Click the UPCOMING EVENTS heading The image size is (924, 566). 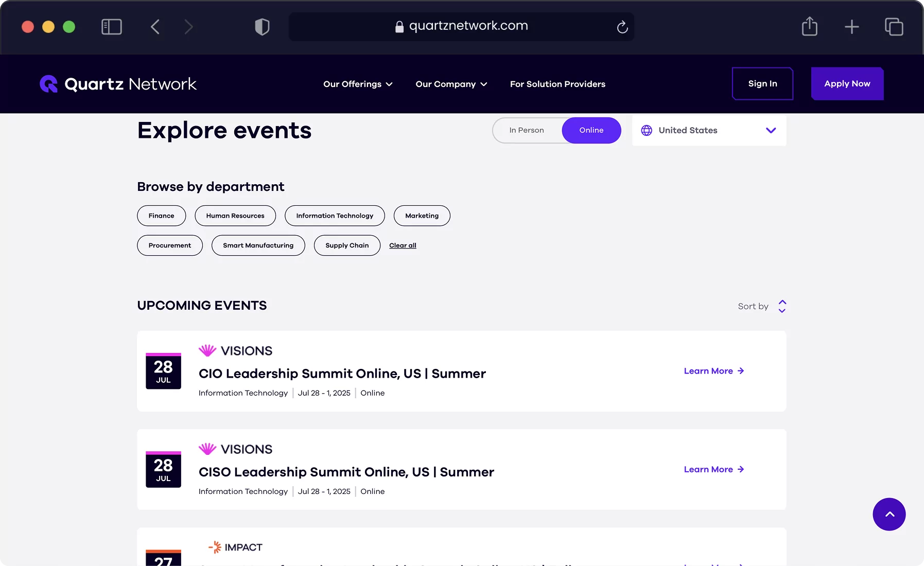click(x=202, y=306)
